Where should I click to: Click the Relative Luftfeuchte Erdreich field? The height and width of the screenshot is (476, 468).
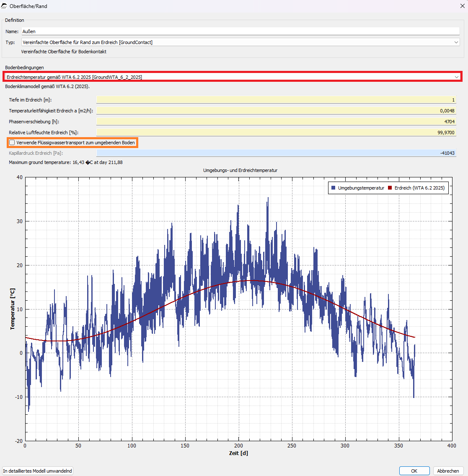(x=276, y=133)
